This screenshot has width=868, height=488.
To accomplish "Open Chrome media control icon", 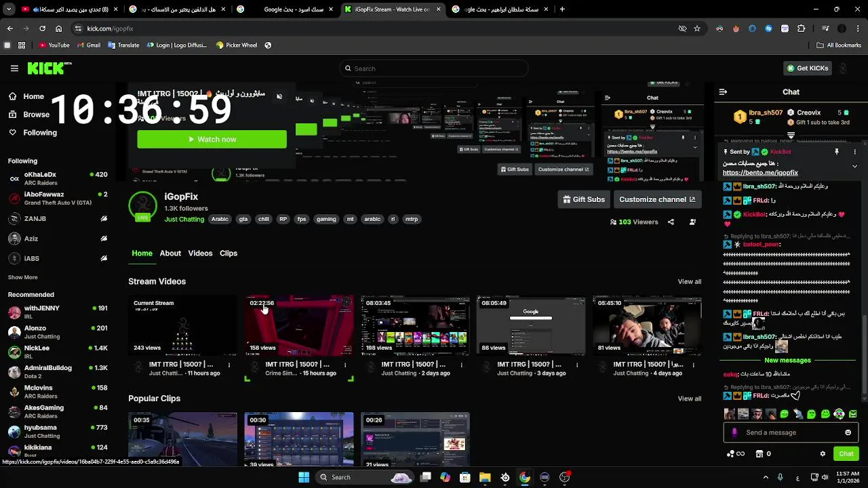I will pos(825,28).
